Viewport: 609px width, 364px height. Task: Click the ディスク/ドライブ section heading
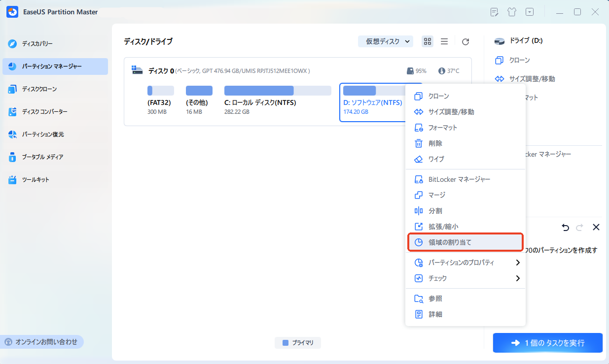click(148, 42)
